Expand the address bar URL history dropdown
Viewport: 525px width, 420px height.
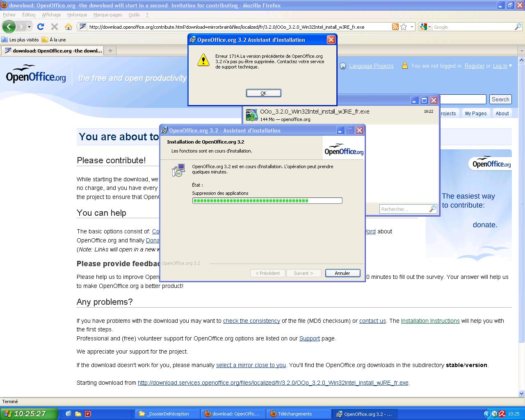pyautogui.click(x=412, y=27)
